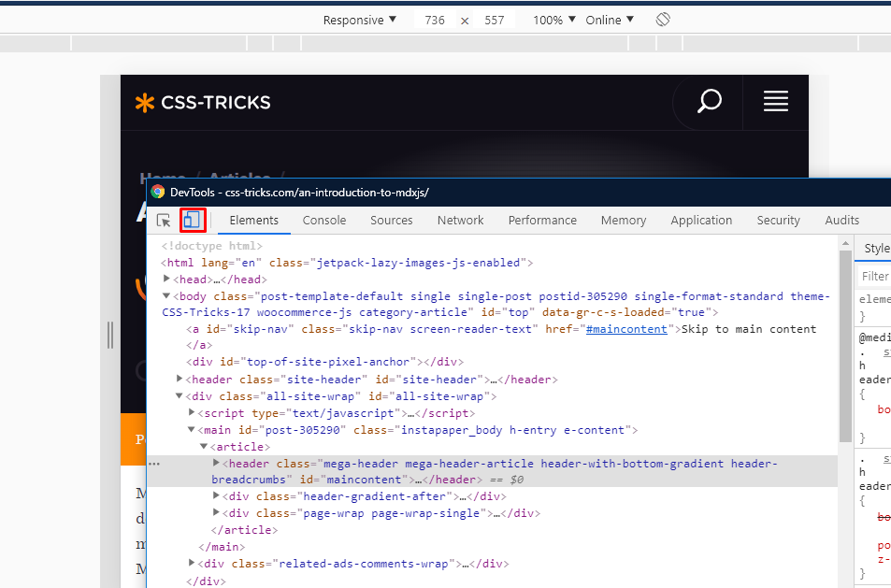The height and width of the screenshot is (588, 891).
Task: Switch to the Console tab
Action: 323,221
